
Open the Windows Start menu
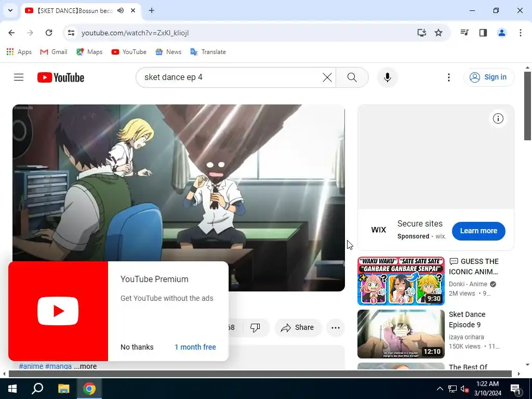tap(12, 389)
